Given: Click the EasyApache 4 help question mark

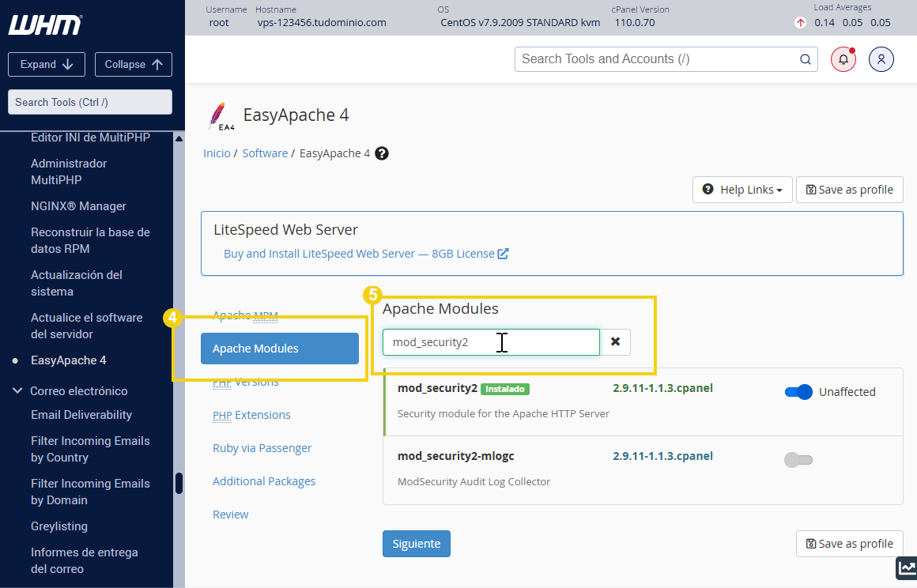Looking at the screenshot, I should coord(382,153).
